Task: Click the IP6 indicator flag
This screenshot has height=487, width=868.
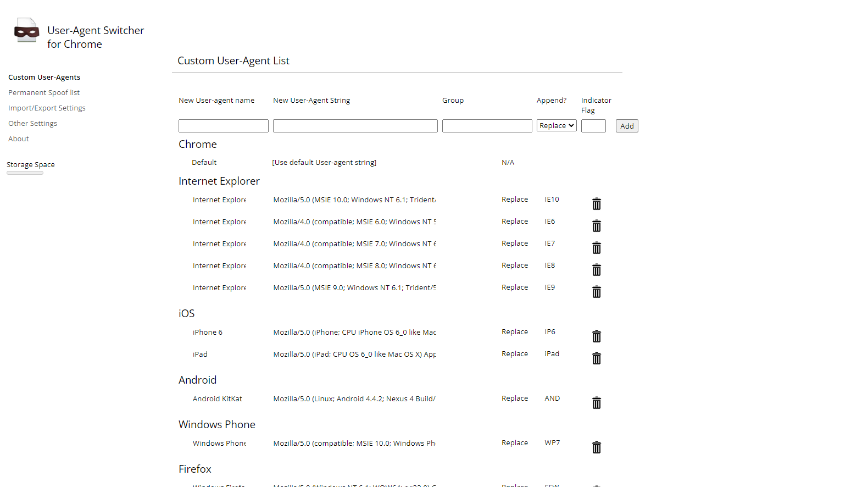Action: click(x=550, y=332)
